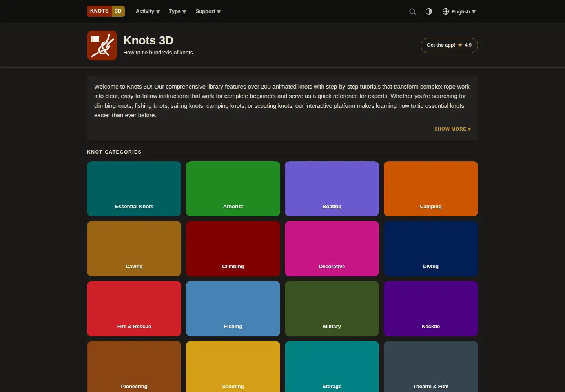The height and width of the screenshot is (392, 565).
Task: Open the Essential Knots category
Action: (134, 189)
